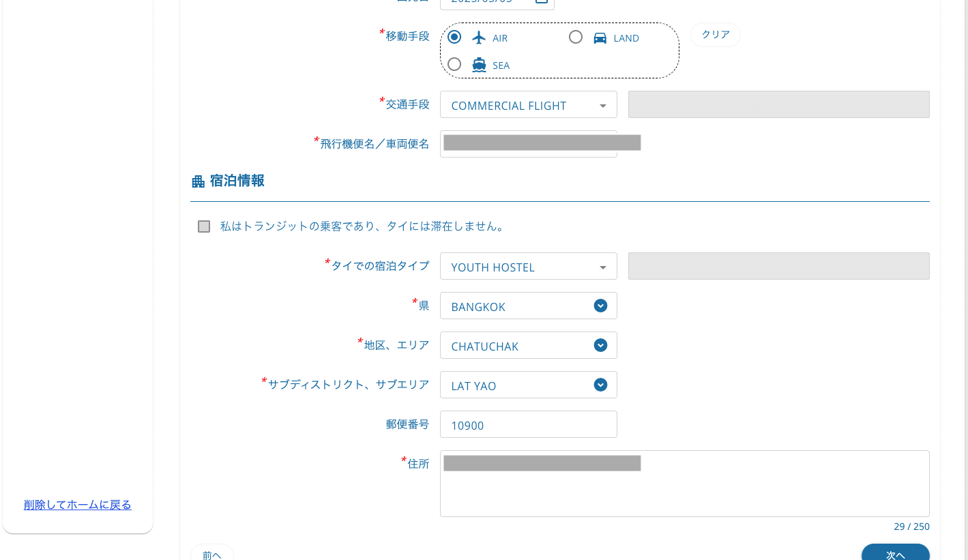Click the calendar icon in the date field
This screenshot has height=560, width=968.
tap(541, 2)
